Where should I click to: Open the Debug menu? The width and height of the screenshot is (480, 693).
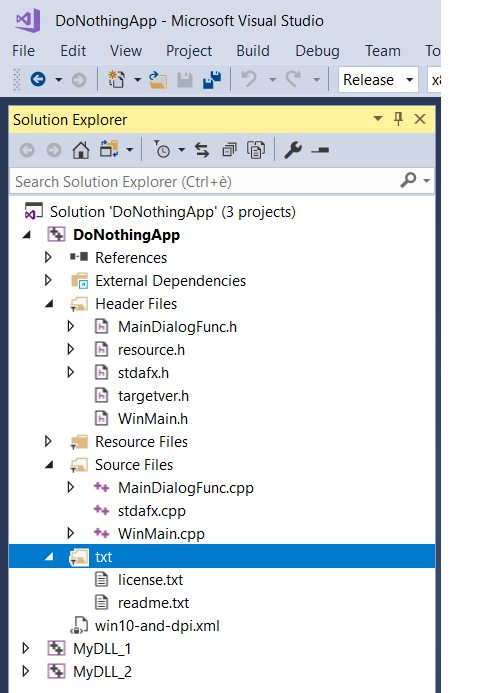[317, 51]
